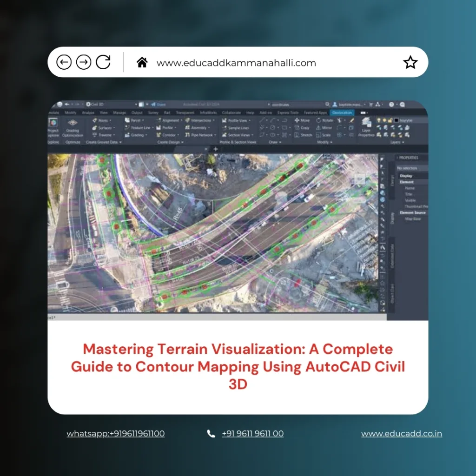Image resolution: width=476 pixels, height=476 pixels.
Task: Click the new drawing tab plus button
Action: 216,149
